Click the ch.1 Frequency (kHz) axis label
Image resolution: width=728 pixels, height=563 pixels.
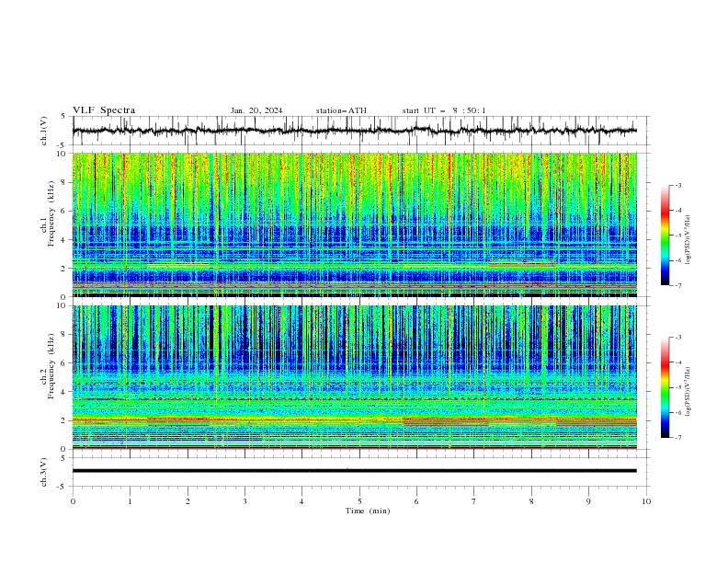pyautogui.click(x=48, y=213)
